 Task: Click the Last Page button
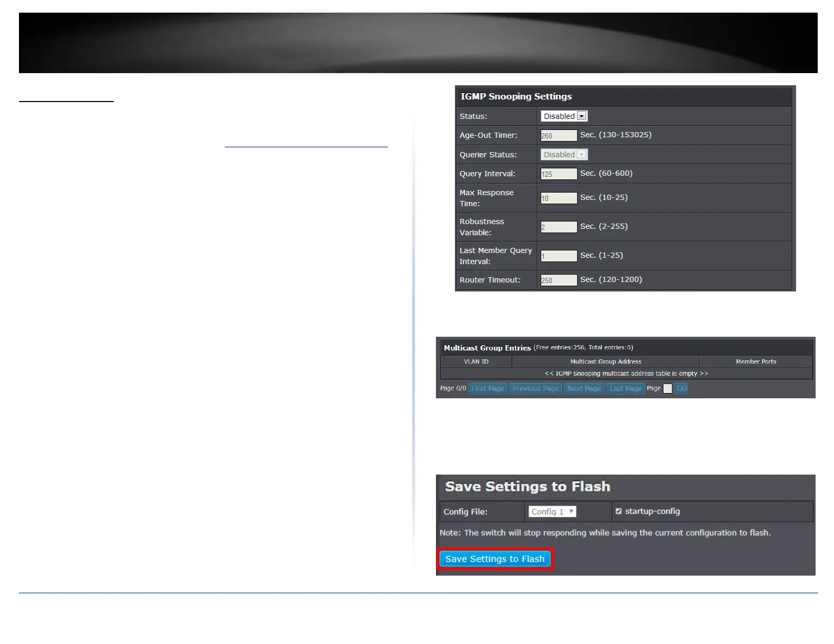click(625, 389)
